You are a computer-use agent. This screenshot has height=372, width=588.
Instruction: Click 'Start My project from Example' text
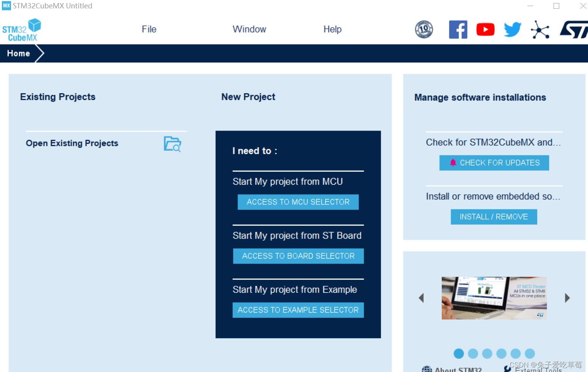(295, 290)
